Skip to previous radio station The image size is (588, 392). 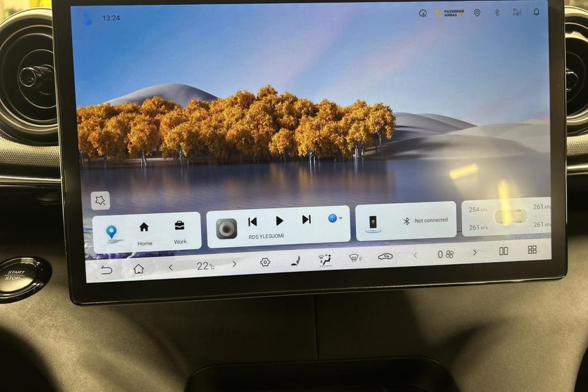coord(253,222)
